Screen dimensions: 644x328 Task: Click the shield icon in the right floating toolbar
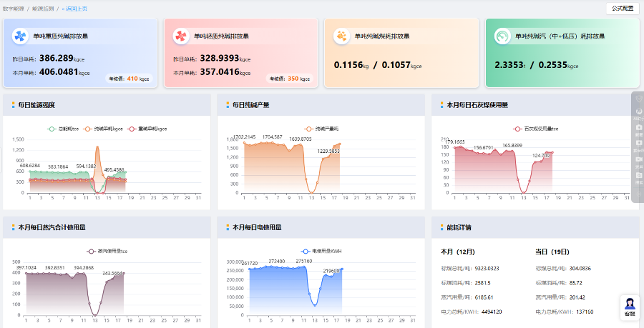click(x=638, y=99)
